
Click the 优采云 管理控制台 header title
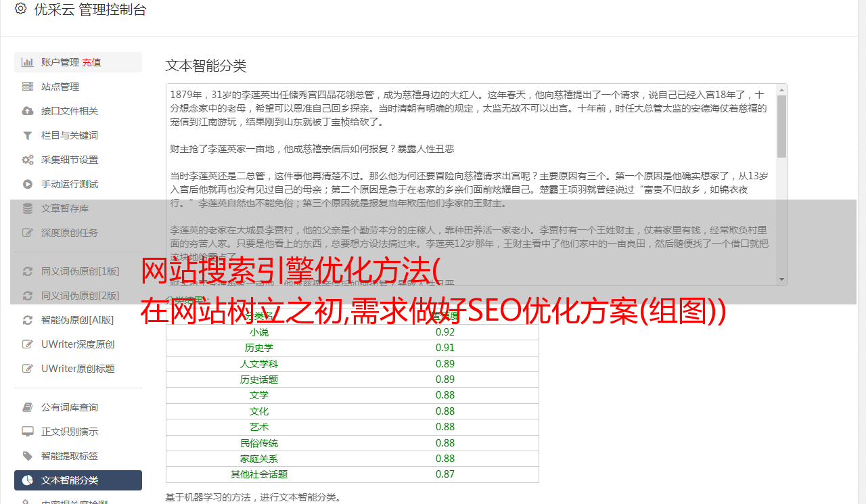click(x=90, y=9)
